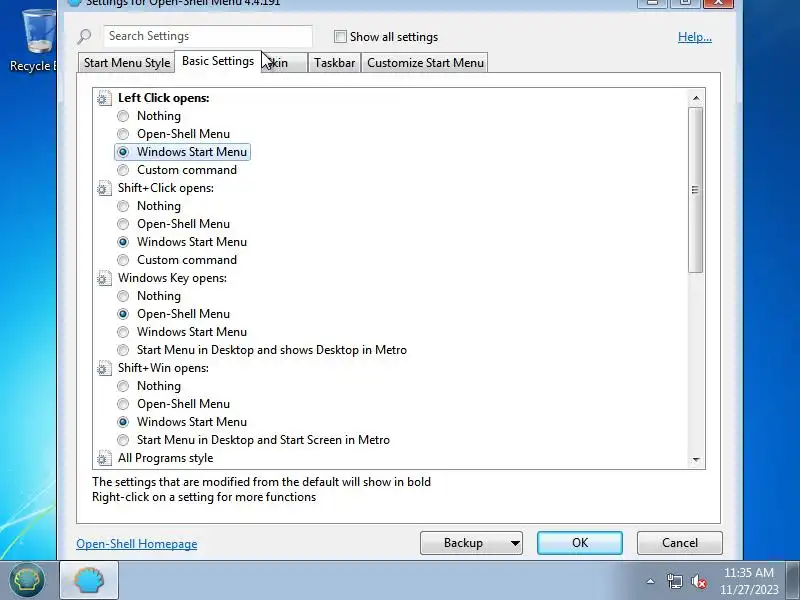Click the settings list scroll-up arrow
This screenshot has width=800, height=600.
point(696,98)
